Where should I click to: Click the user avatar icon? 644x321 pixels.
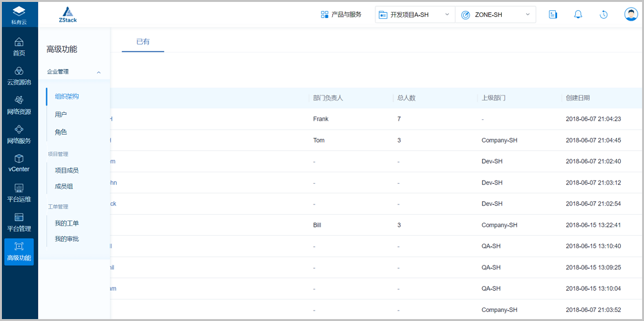(x=630, y=14)
